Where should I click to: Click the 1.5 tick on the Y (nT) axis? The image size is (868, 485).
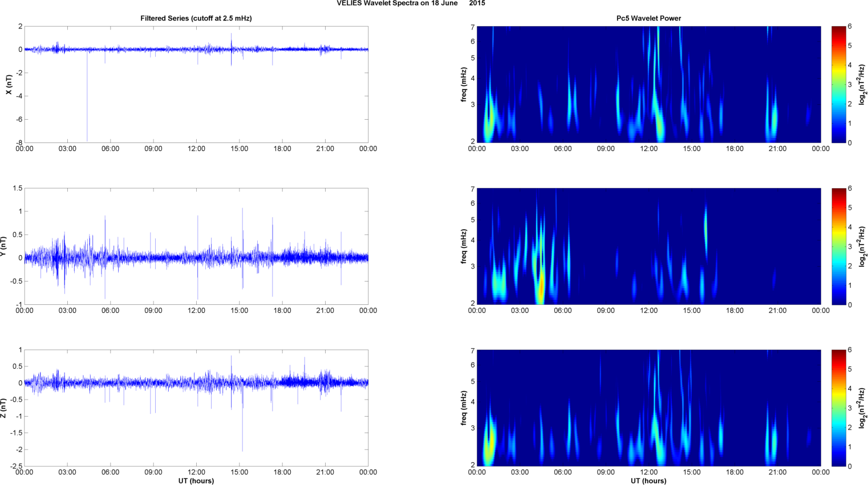(18, 188)
